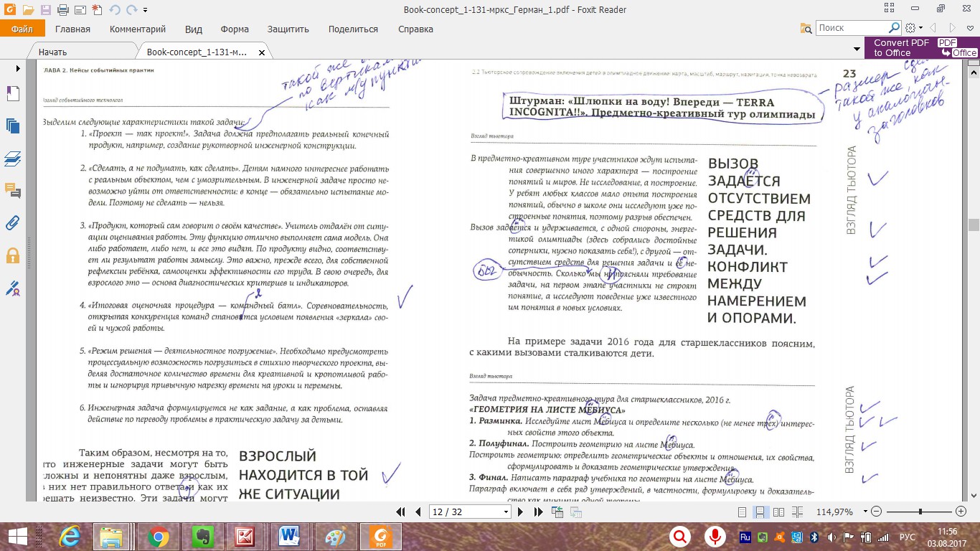The height and width of the screenshot is (551, 980).
Task: Click the previous view icon in status bar
Action: (557, 512)
